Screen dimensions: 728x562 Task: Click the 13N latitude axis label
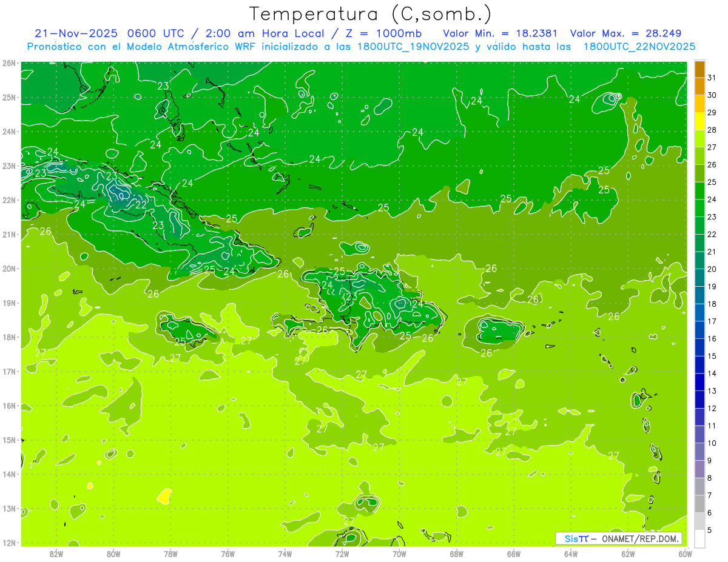point(9,508)
